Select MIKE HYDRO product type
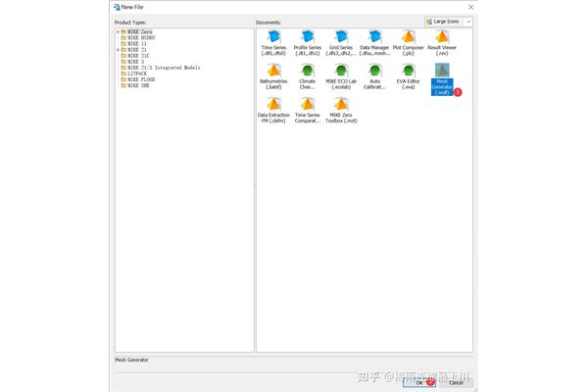588x392 pixels. coord(137,38)
